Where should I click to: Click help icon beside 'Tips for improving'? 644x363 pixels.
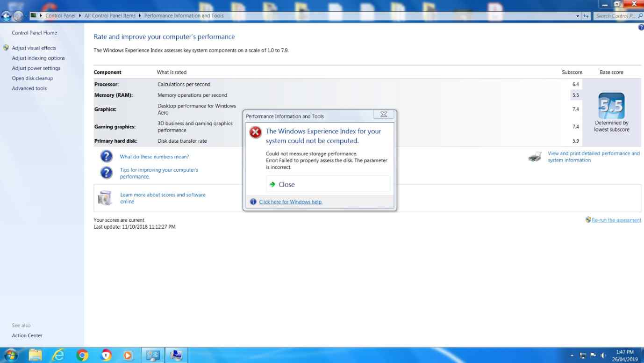pyautogui.click(x=107, y=173)
